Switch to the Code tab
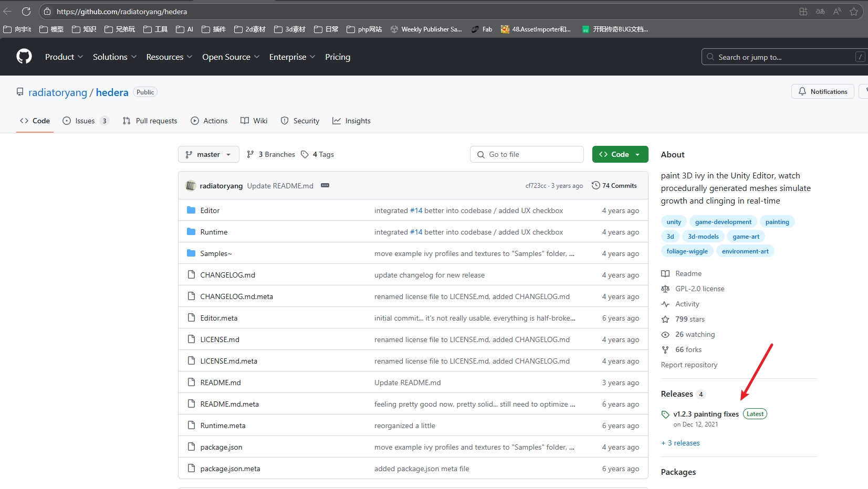868x489 pixels. click(35, 121)
